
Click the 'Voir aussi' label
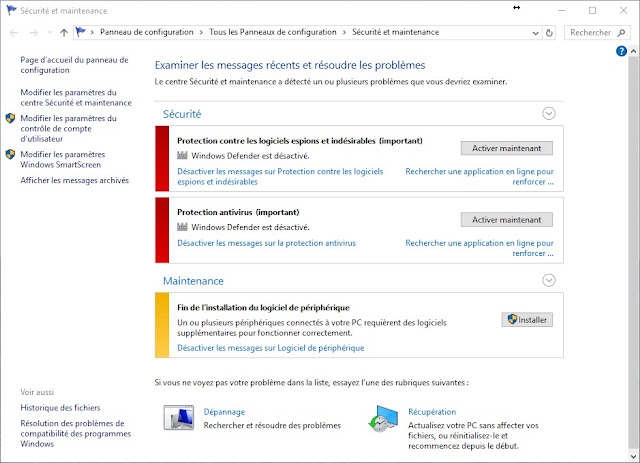click(37, 392)
